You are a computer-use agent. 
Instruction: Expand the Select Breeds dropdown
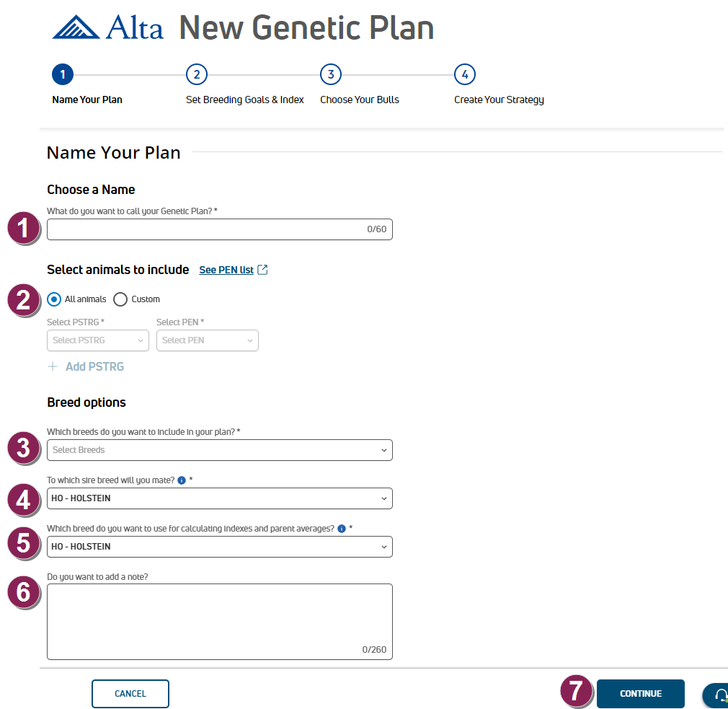coord(220,450)
